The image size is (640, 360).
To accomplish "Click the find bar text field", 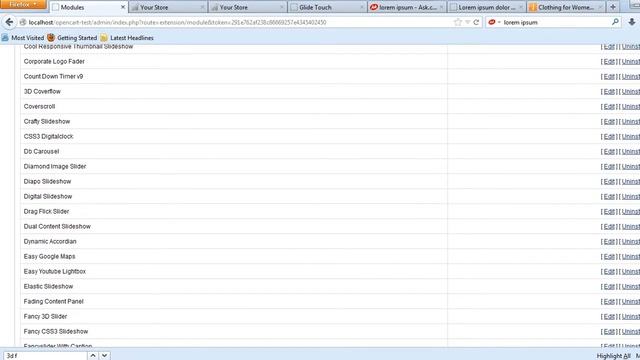I will pyautogui.click(x=45, y=356).
